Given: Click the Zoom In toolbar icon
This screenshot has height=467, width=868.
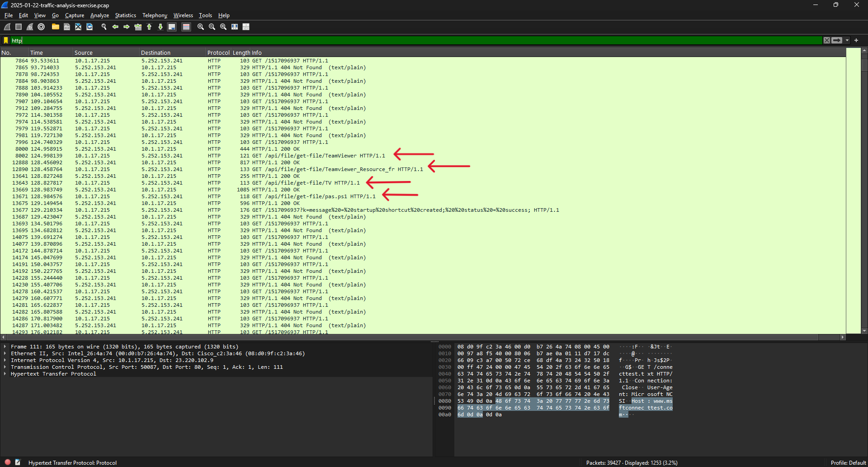Looking at the screenshot, I should point(201,27).
